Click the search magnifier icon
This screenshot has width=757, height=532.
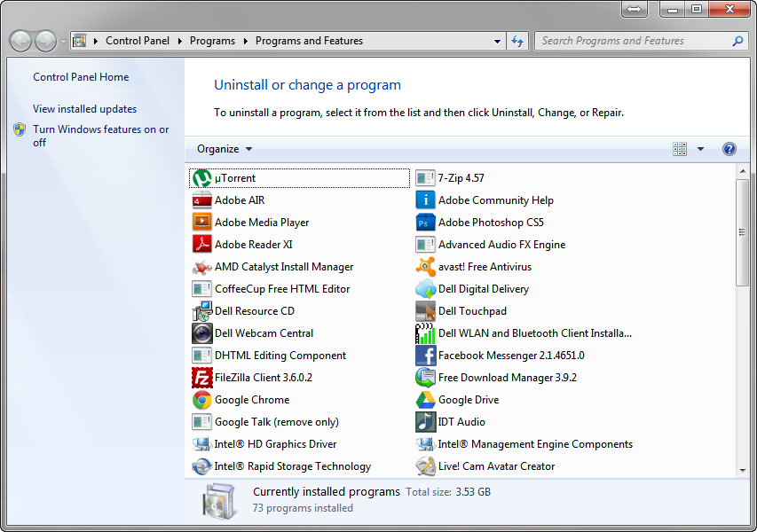(737, 42)
